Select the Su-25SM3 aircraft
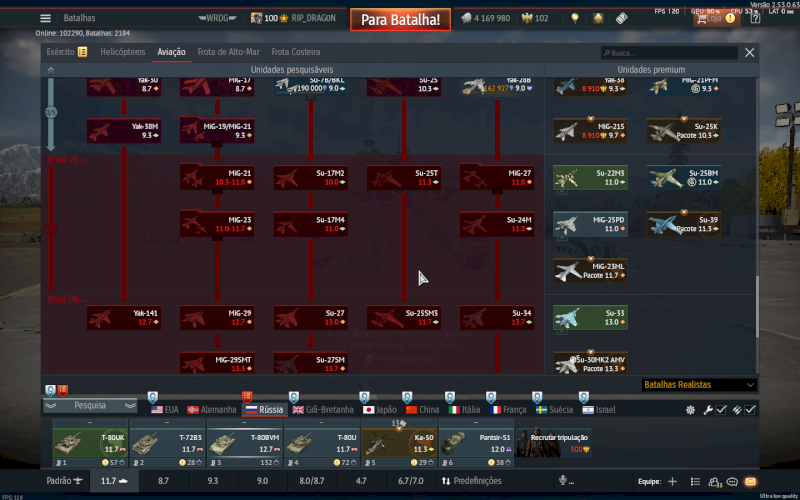 coord(404,318)
